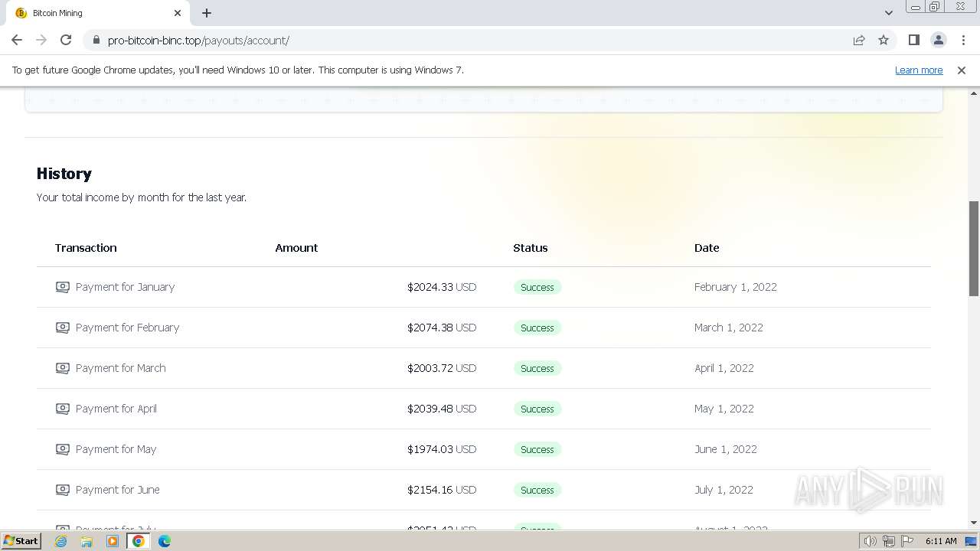Click the lock icon in address bar
The width and height of the screenshot is (980, 551).
(x=96, y=41)
